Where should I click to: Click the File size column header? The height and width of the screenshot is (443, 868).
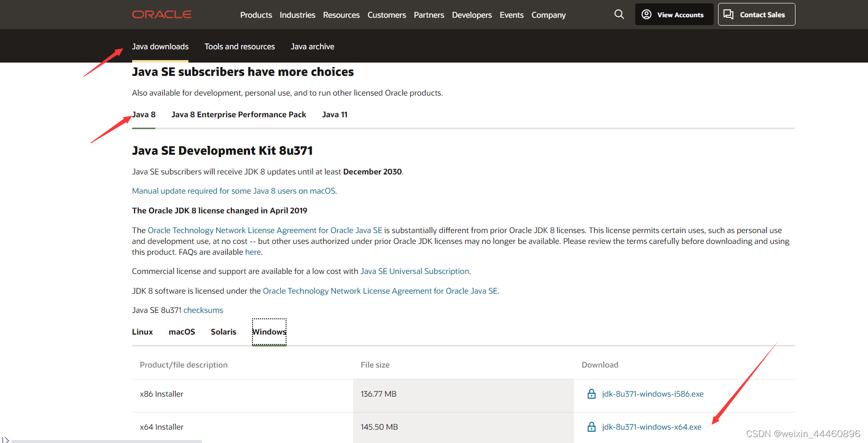[x=375, y=365]
